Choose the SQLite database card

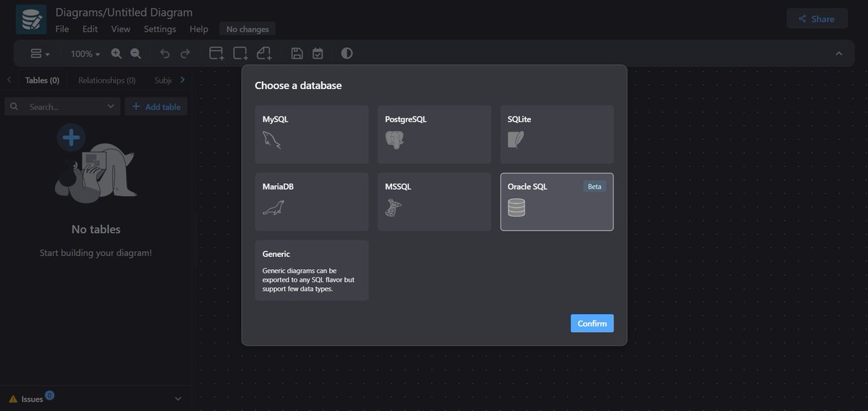557,135
